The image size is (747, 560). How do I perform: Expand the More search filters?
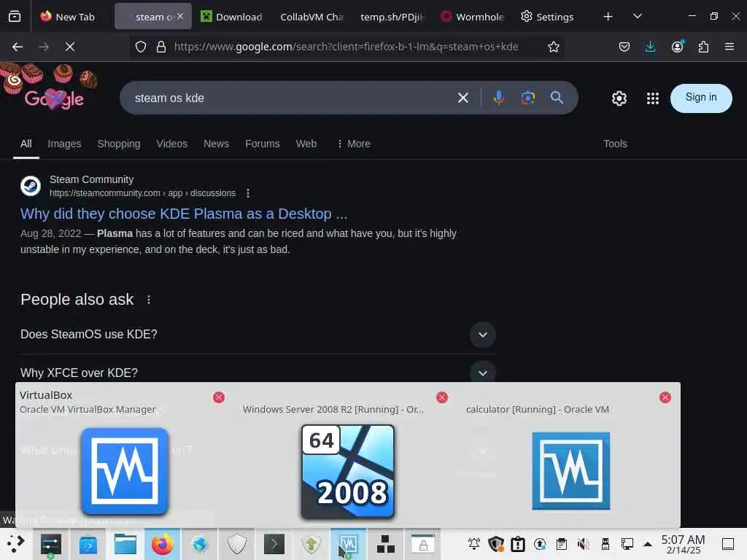tap(354, 144)
